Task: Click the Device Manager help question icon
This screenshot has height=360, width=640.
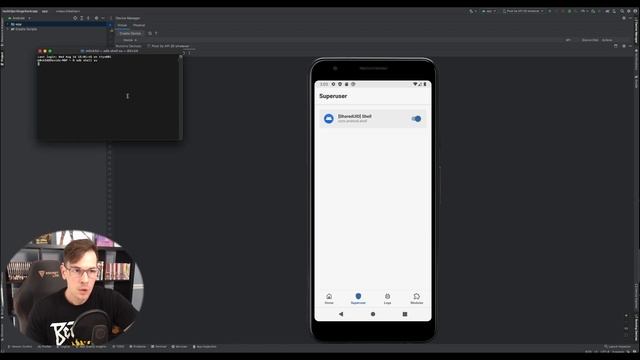Action: tap(156, 33)
